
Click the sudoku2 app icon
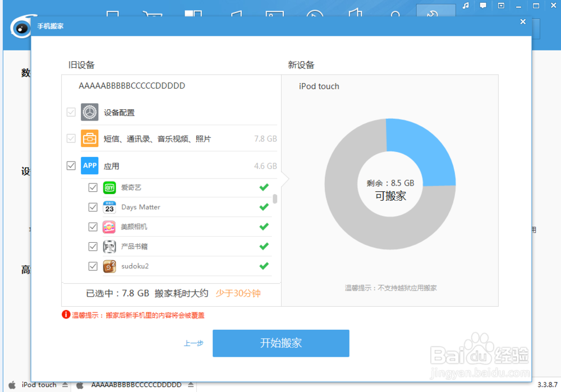coord(110,266)
